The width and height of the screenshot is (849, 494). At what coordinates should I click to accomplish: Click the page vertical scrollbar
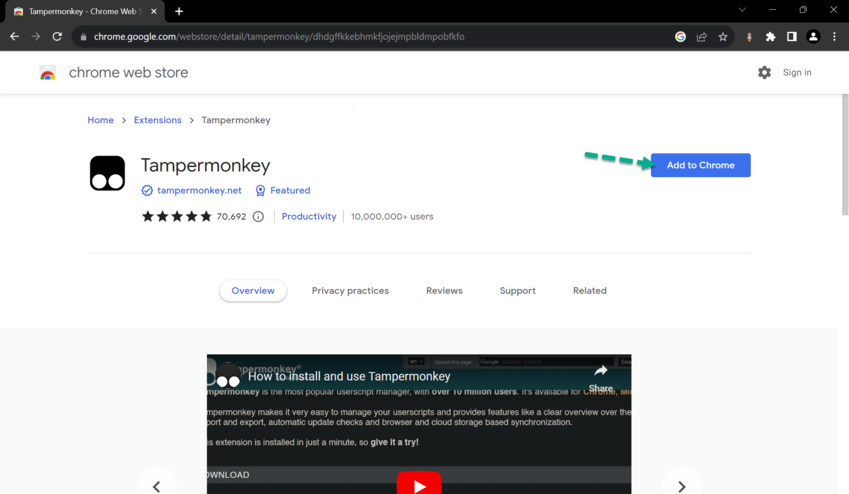pos(845,155)
